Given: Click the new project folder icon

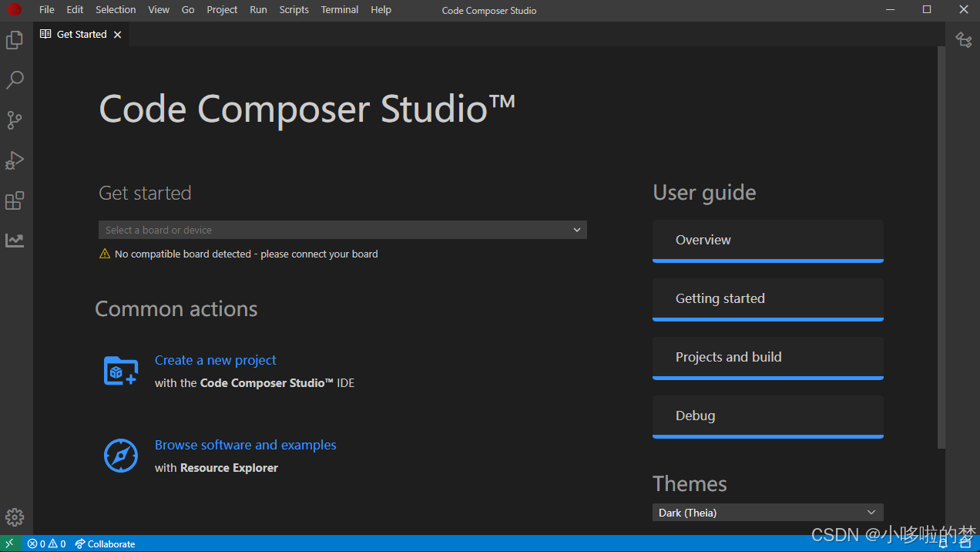Looking at the screenshot, I should (x=121, y=371).
